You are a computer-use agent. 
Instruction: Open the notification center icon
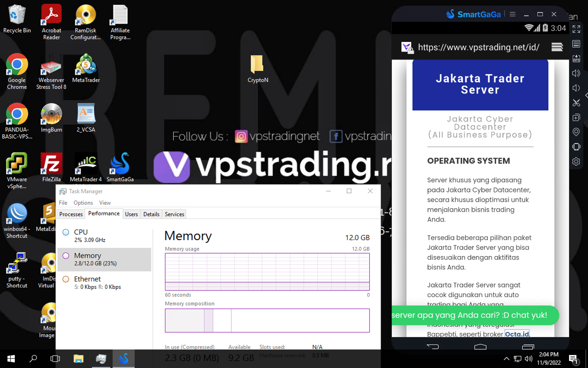574,359
